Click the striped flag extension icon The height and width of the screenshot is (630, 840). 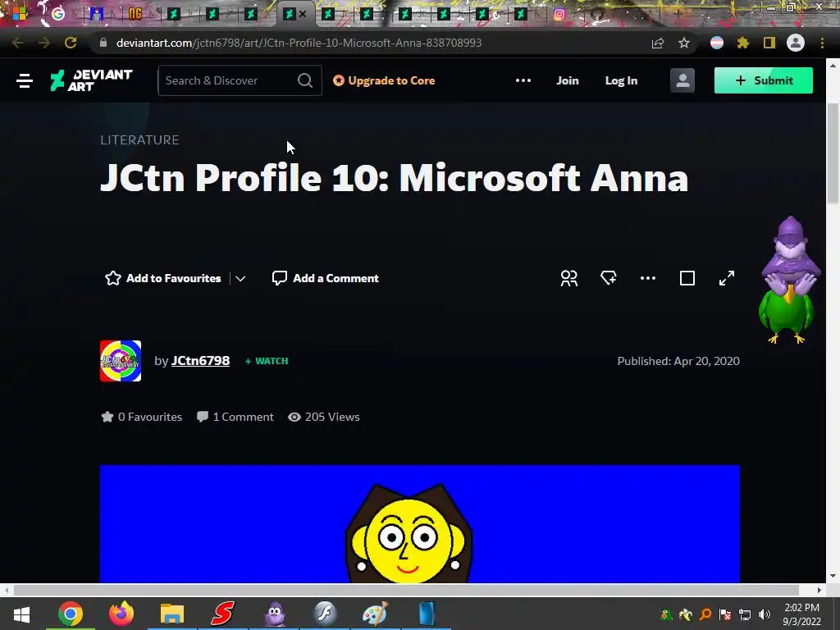[717, 43]
